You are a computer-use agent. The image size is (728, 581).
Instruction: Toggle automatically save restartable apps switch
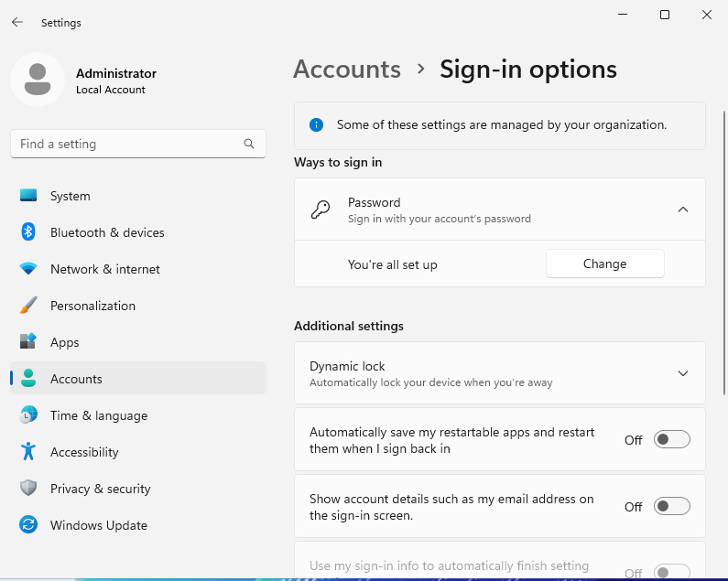(671, 440)
